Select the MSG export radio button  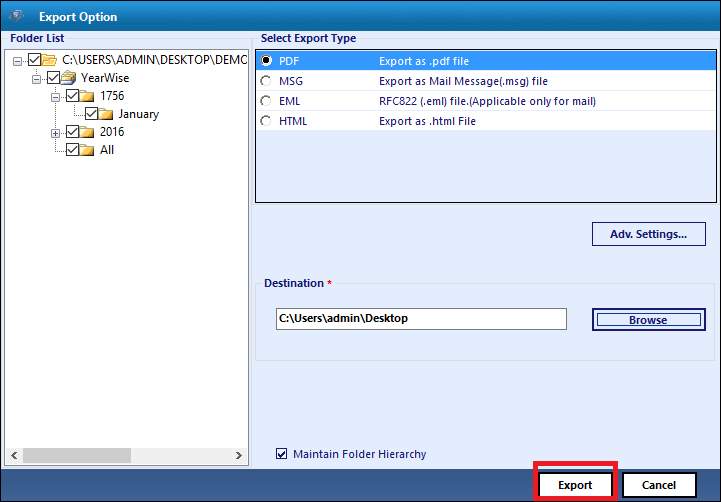[x=266, y=81]
